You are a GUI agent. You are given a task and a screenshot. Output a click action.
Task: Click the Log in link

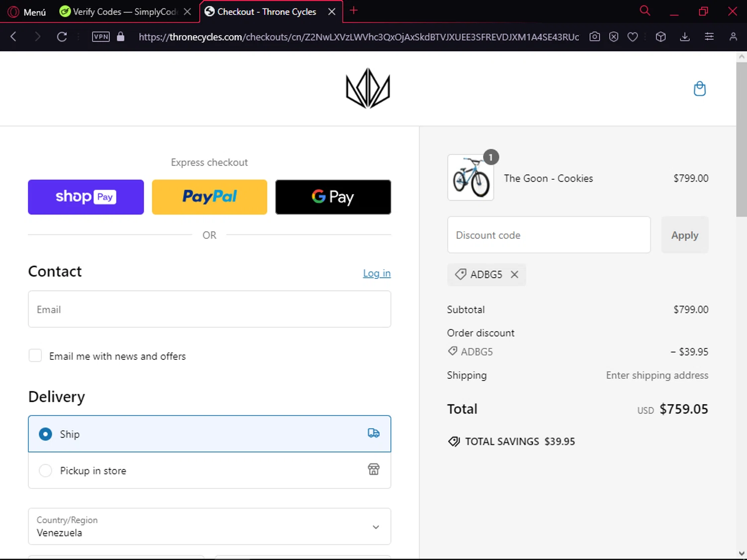click(x=377, y=273)
